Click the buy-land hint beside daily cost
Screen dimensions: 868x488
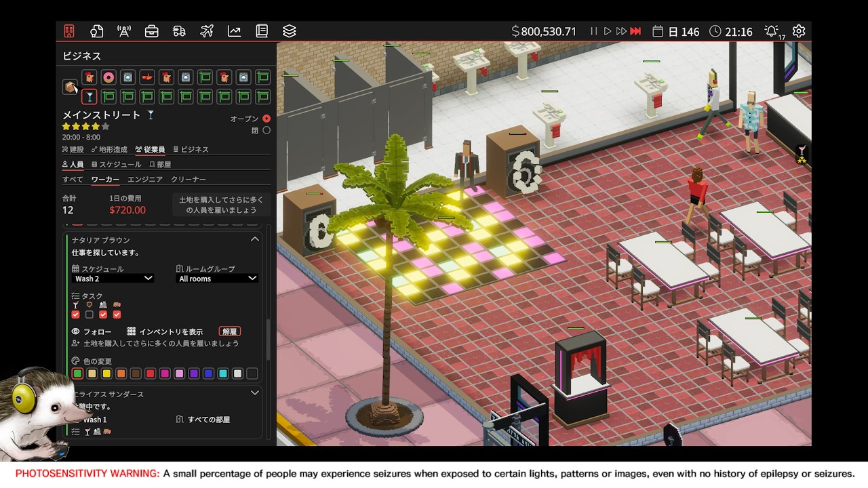pyautogui.click(x=220, y=205)
